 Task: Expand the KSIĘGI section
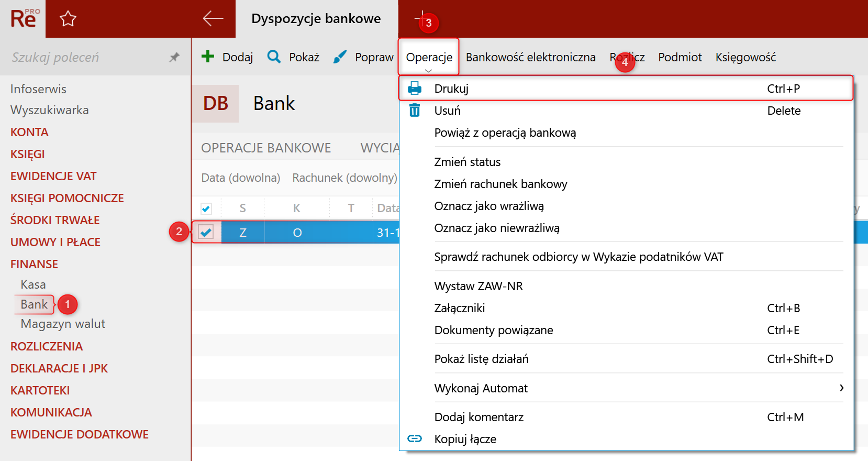tap(28, 154)
